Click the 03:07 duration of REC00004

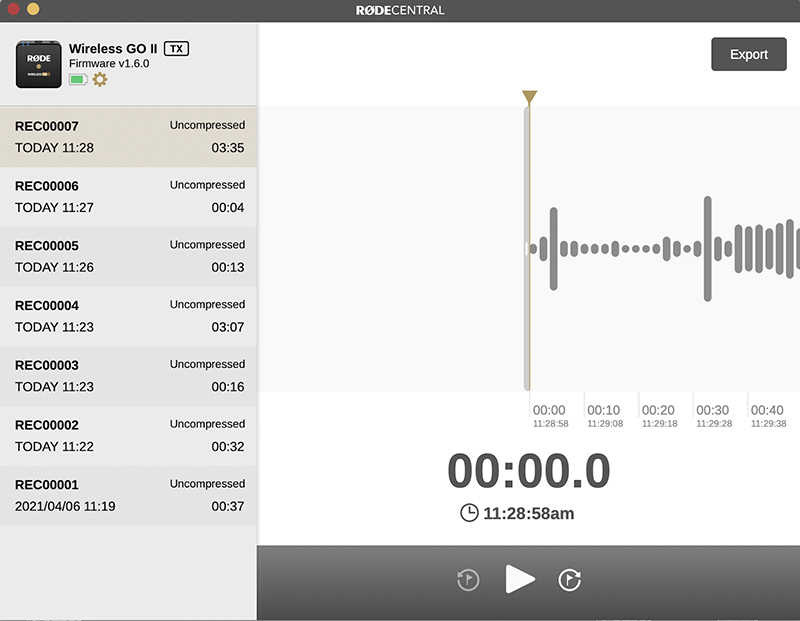[x=228, y=327]
